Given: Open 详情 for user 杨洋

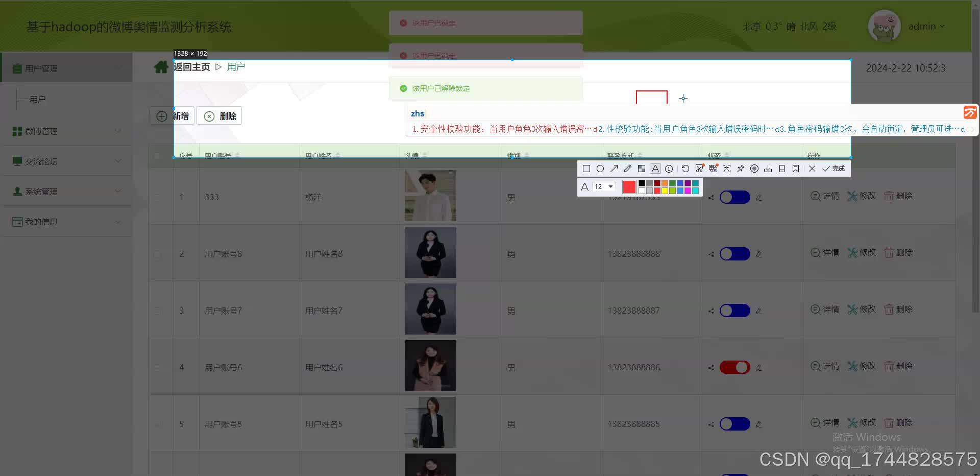Looking at the screenshot, I should (825, 196).
